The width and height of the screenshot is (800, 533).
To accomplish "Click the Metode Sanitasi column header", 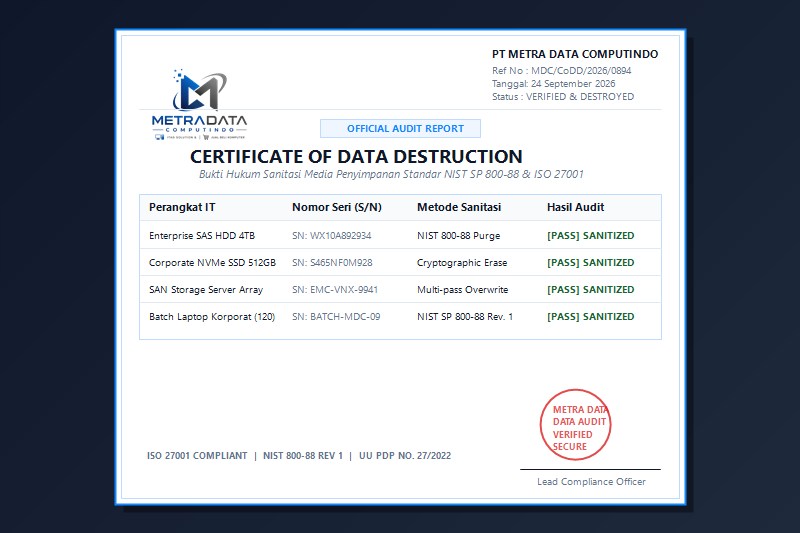I will 459,207.
